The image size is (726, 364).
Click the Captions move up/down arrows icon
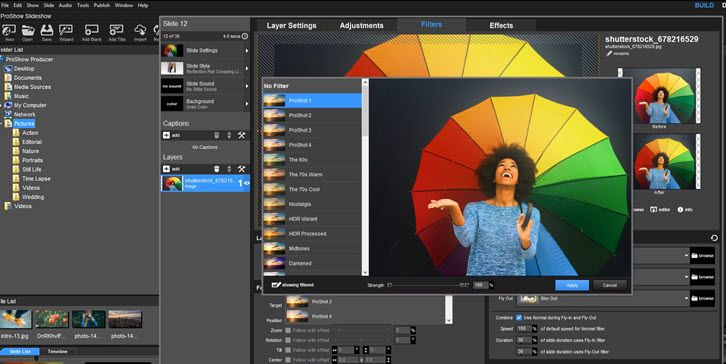click(x=229, y=135)
